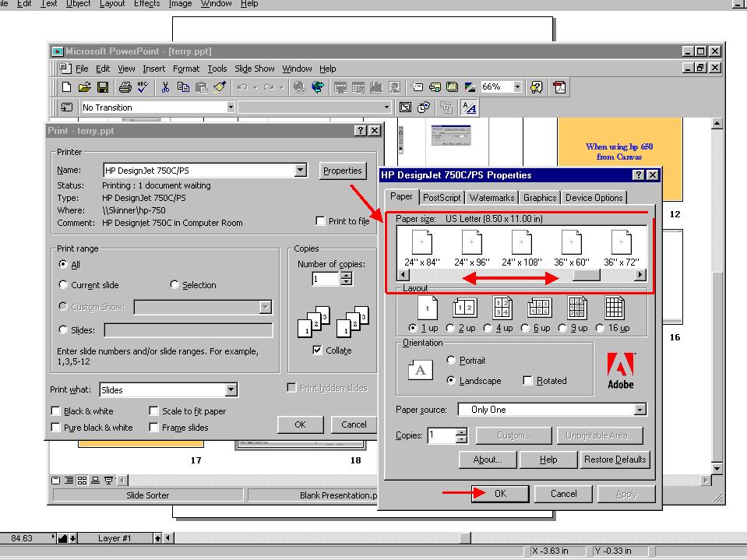Screen dimensions: 747x560
Task: Click Restore Defaults button
Action: point(614,460)
